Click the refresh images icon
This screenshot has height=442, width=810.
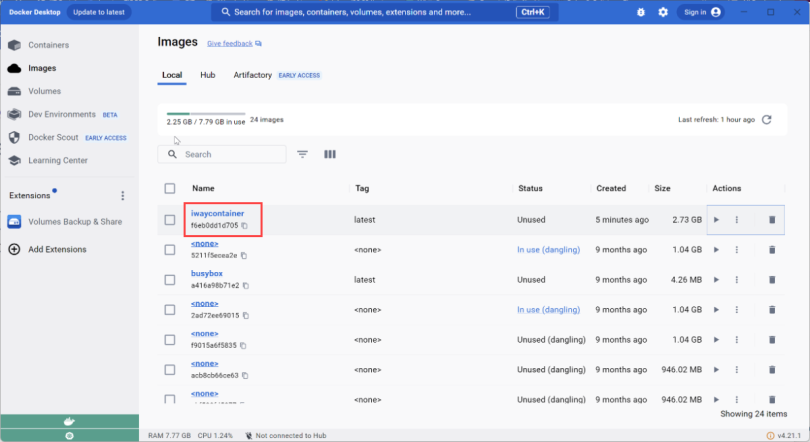767,120
